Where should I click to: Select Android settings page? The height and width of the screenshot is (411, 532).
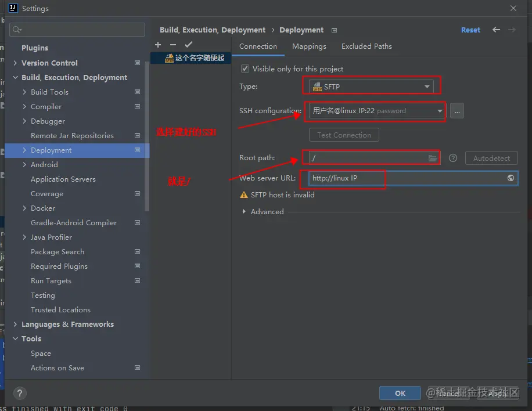click(44, 164)
